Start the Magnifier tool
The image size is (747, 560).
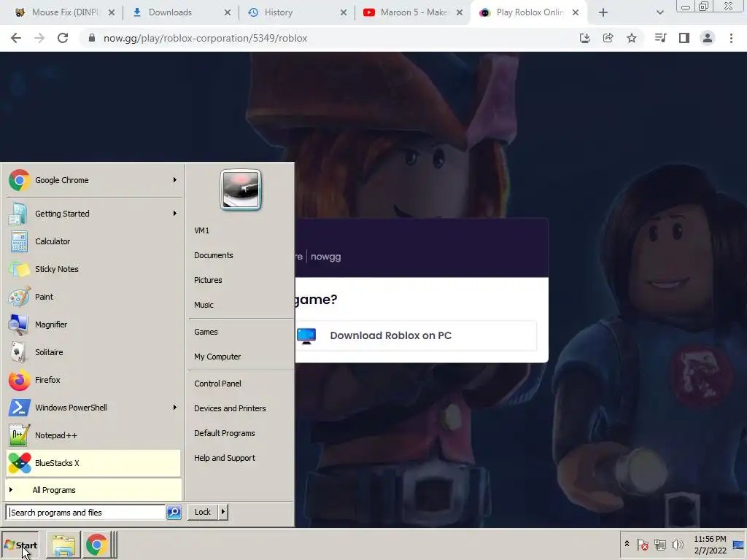[x=93, y=324]
